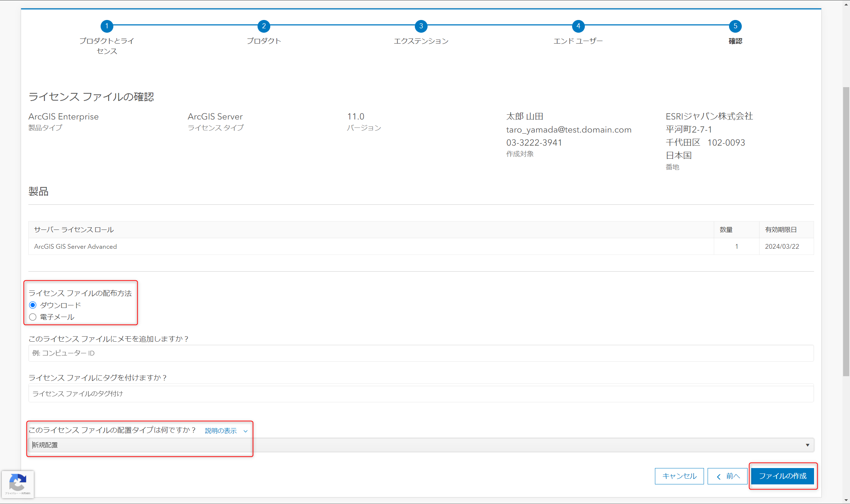Click step 1 circle for プロダクトとライセンス
The height and width of the screenshot is (504, 850).
point(107,26)
